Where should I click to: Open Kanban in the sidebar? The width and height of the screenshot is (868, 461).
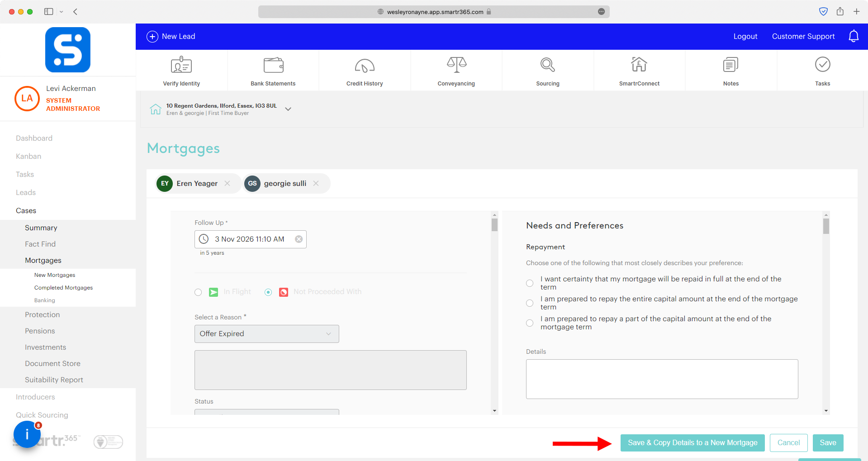[x=28, y=157]
